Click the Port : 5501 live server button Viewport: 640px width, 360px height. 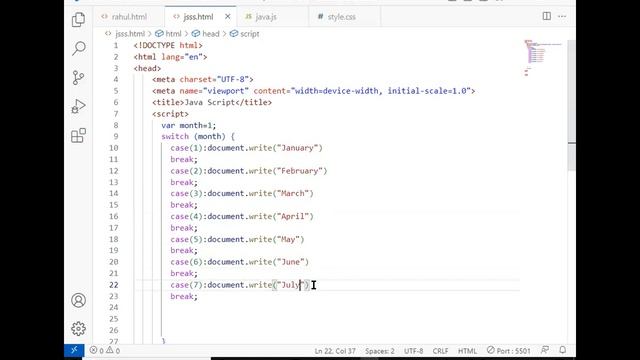(x=509, y=351)
